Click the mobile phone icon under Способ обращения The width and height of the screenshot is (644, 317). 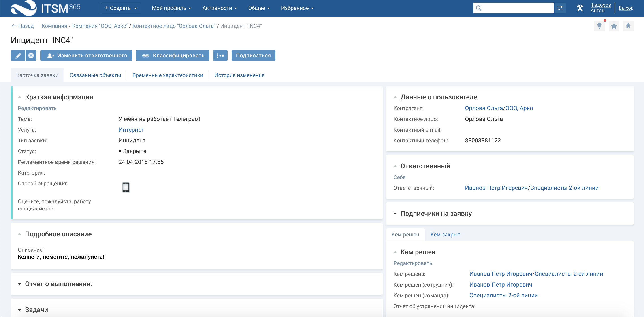tap(126, 187)
